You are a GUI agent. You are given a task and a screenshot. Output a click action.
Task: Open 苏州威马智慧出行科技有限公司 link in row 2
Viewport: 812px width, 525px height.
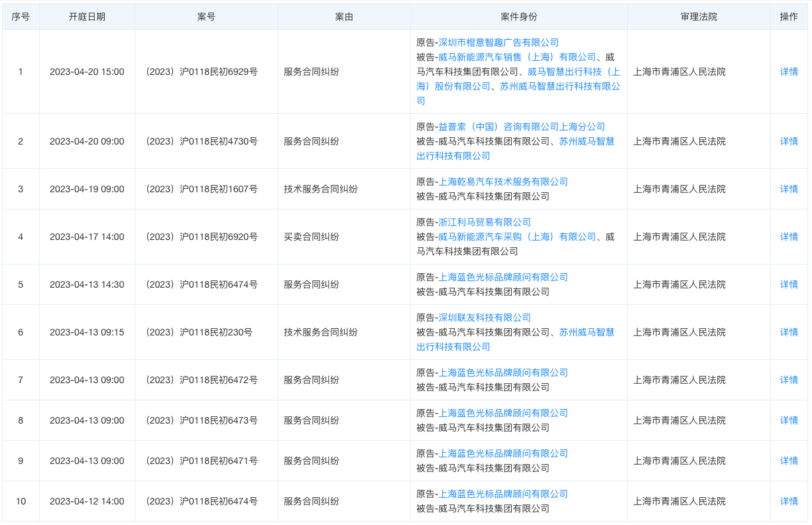coord(515,148)
